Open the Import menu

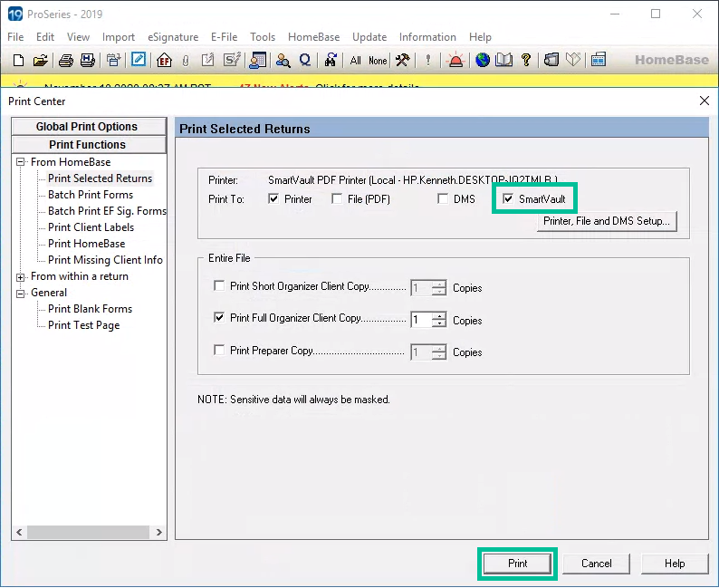pos(119,36)
